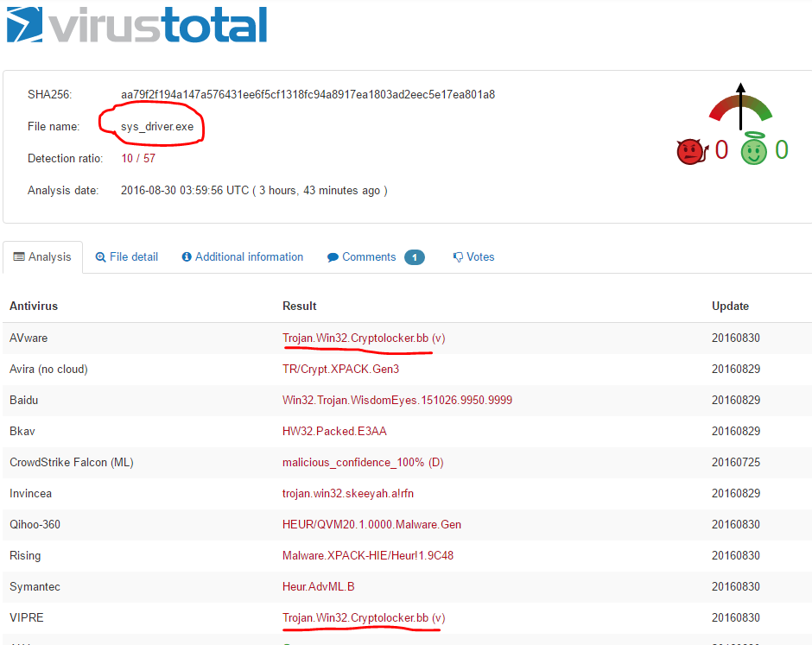The image size is (812, 645).
Task: Click the Malware.XPACK-HIE/Heur!1.9C48 result
Action: click(x=368, y=555)
